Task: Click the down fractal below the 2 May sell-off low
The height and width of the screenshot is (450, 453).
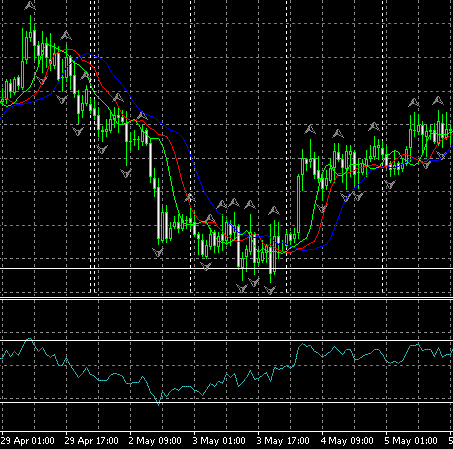Action: [158, 252]
